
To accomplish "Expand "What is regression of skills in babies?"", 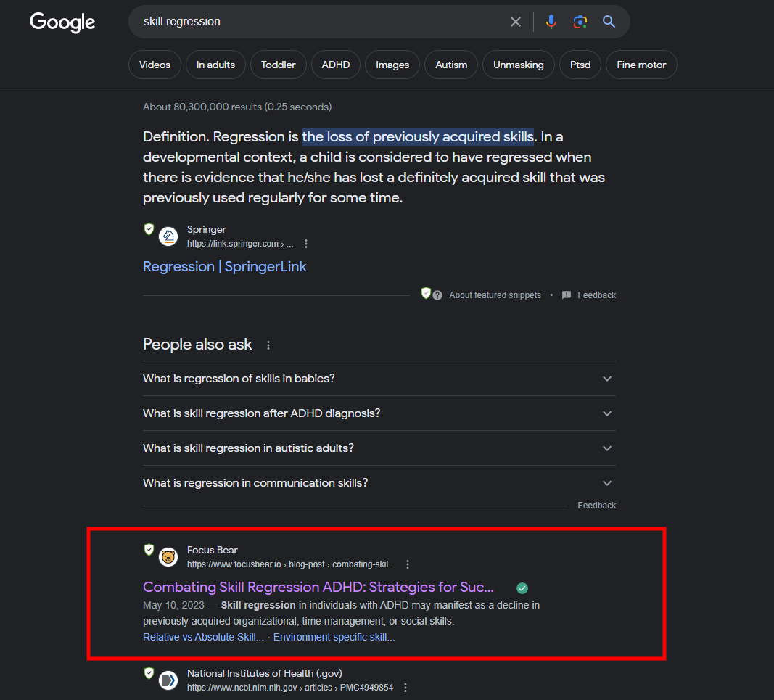I will point(606,379).
